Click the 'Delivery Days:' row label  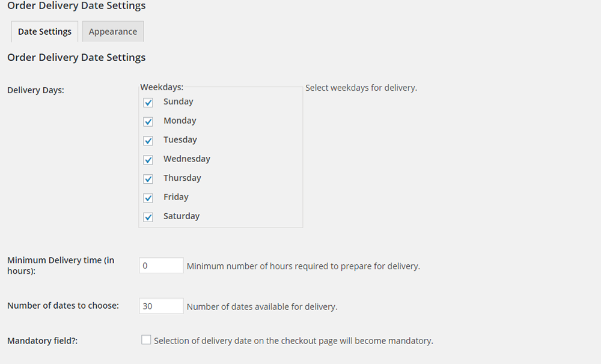(x=35, y=90)
